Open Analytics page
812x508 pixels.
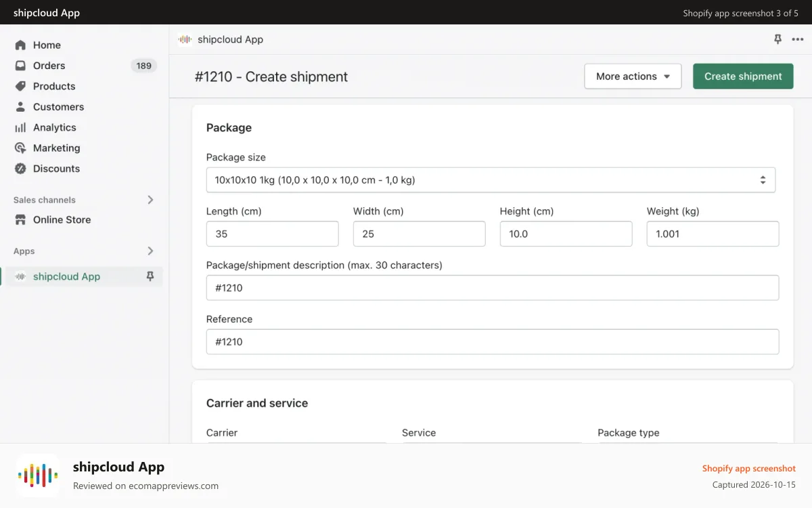(x=55, y=127)
